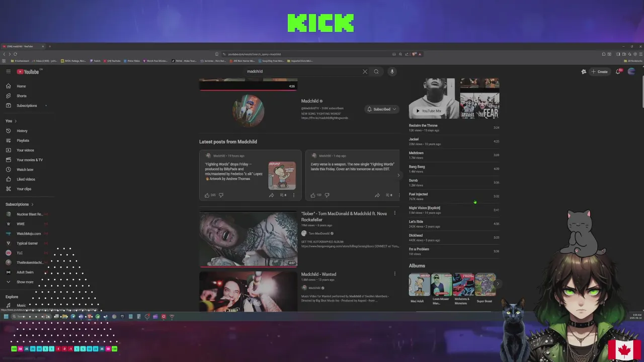The width and height of the screenshot is (644, 362).
Task: Play Night Vision [Explicit] from the list
Action: tap(454, 210)
